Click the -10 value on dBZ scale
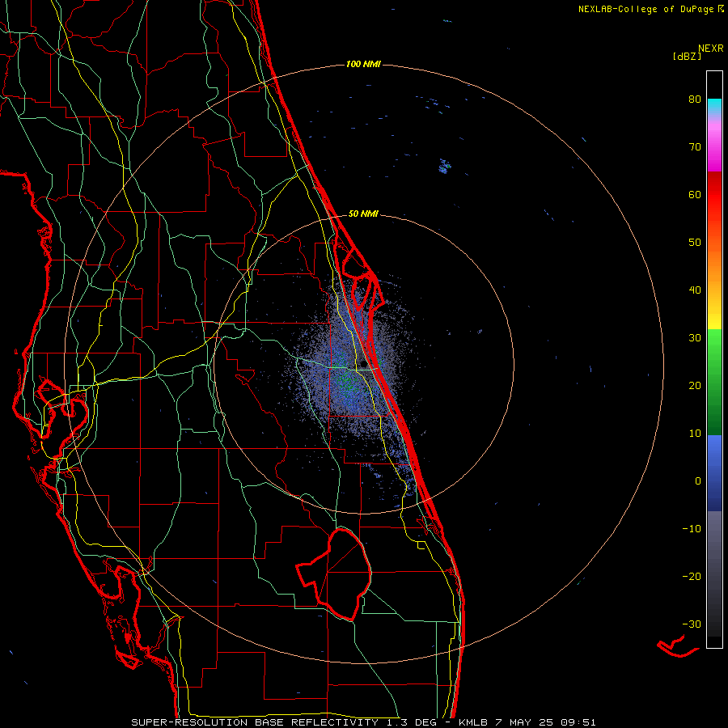The height and width of the screenshot is (728, 728). 692,529
